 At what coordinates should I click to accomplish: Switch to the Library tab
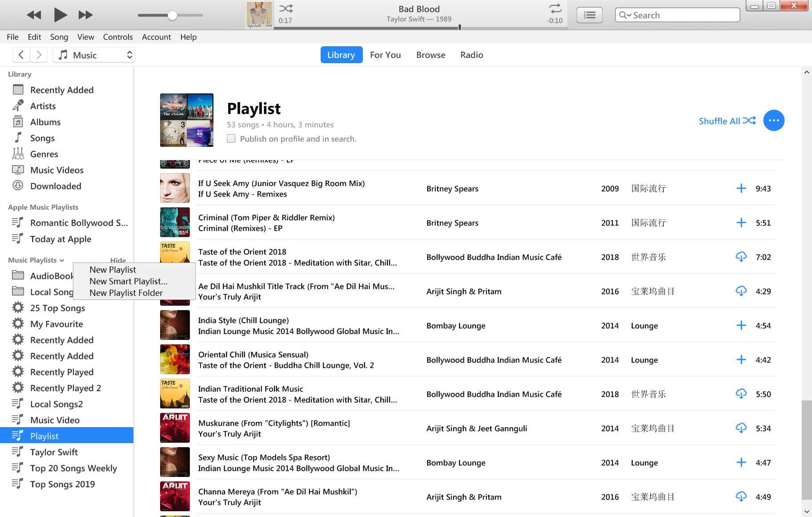coord(341,55)
